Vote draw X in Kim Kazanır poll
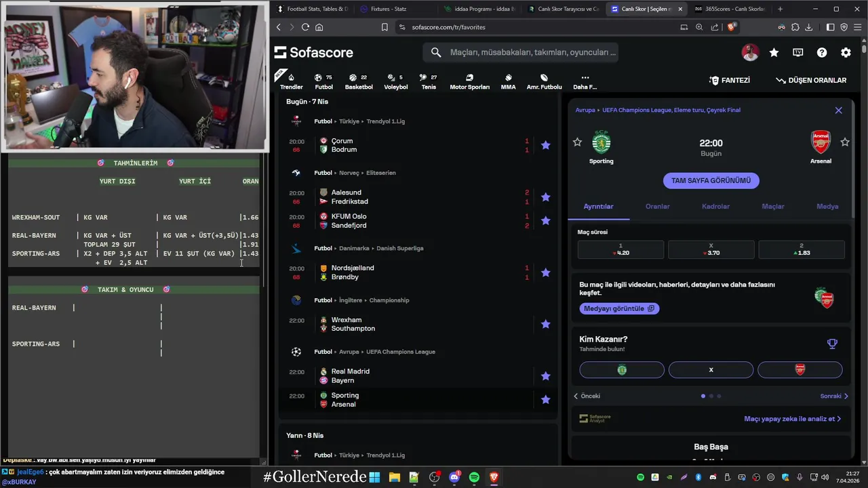 pos(711,370)
